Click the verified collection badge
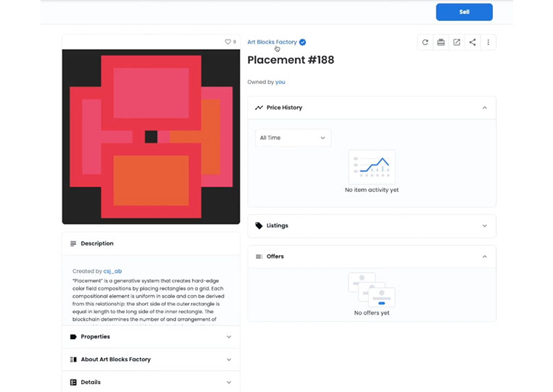 (303, 42)
